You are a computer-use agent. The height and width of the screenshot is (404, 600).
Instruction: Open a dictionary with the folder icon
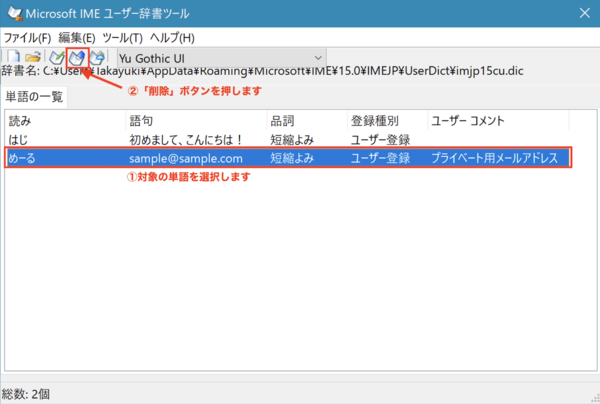pos(33,57)
